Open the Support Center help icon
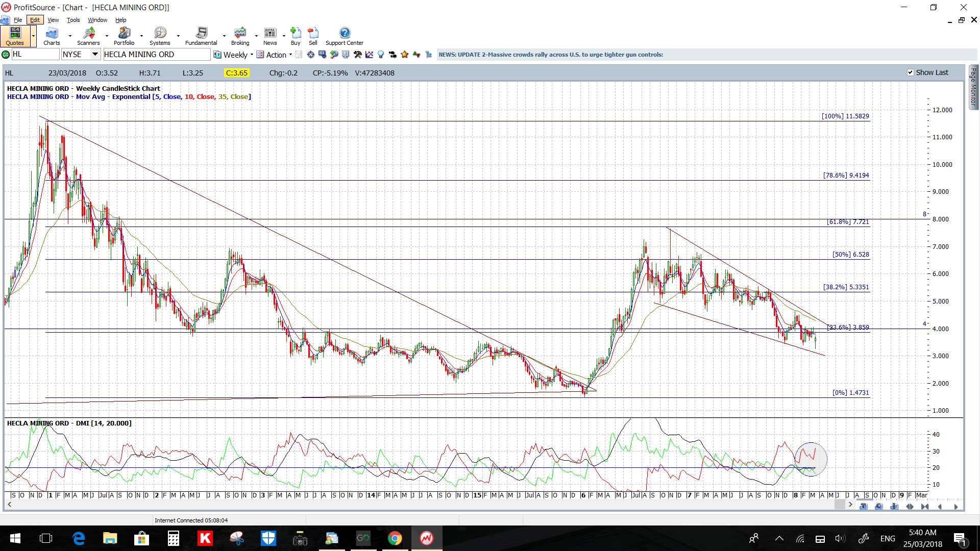The width and height of the screenshot is (980, 551). point(345,33)
